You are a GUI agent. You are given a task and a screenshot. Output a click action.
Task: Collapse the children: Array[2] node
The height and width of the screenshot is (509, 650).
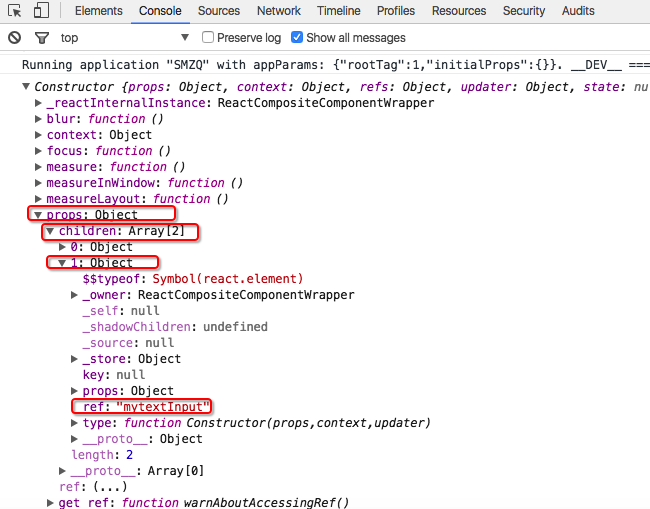tap(50, 231)
